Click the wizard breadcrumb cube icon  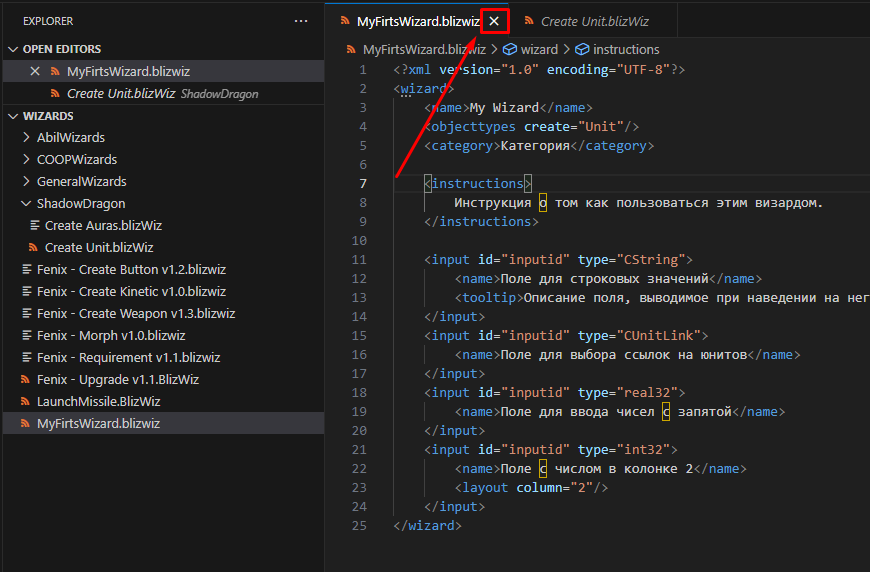pos(509,49)
